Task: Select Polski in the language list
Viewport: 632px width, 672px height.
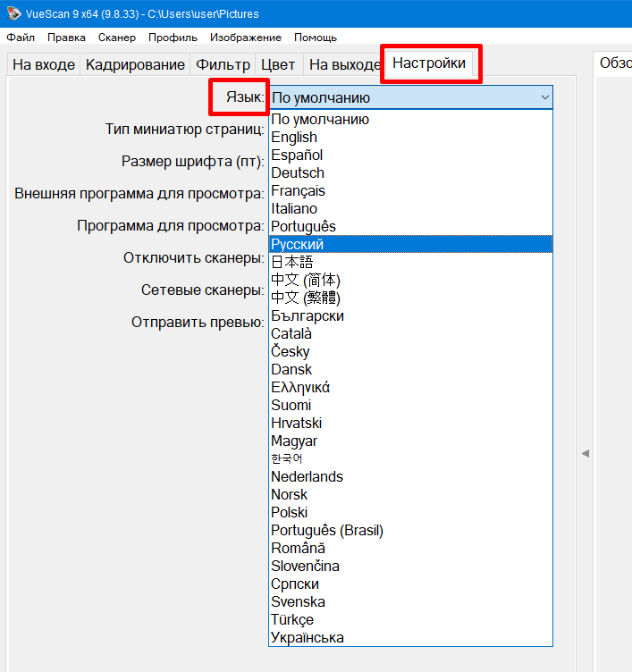Action: (410, 512)
